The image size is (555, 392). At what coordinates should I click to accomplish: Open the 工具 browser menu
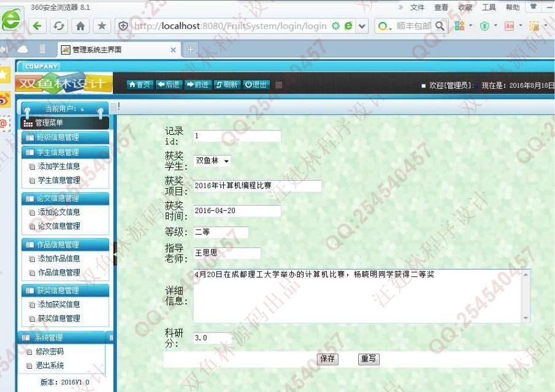click(x=489, y=7)
